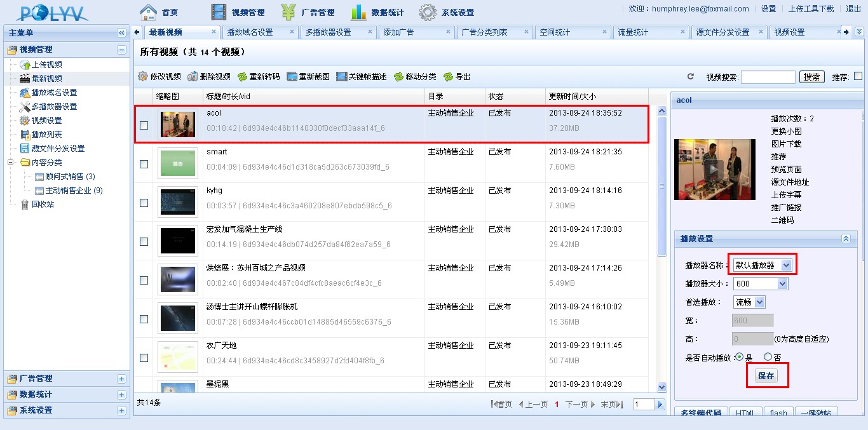Click the 移动分类 move category icon
Image resolution: width=868 pixels, height=430 pixels.
pyautogui.click(x=398, y=77)
